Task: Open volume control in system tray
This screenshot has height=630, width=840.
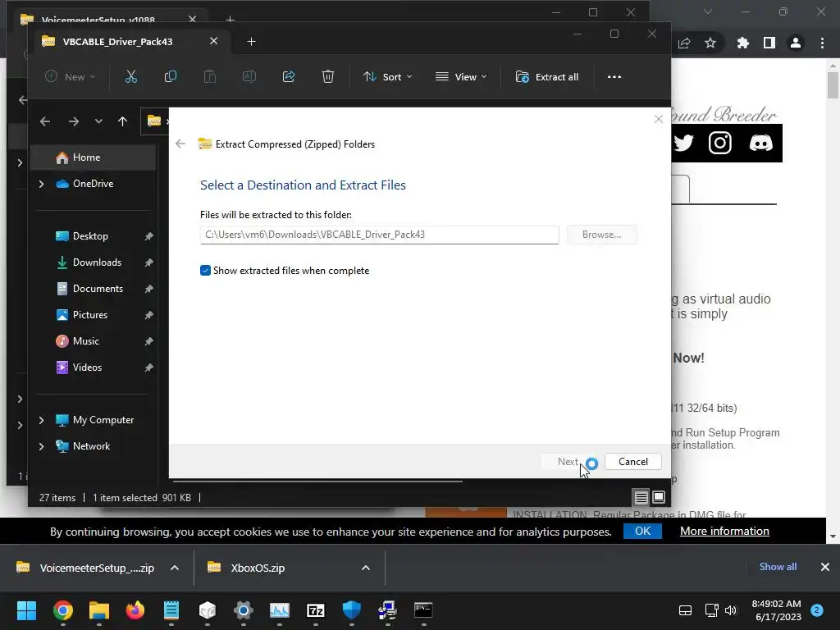Action: coord(731,610)
